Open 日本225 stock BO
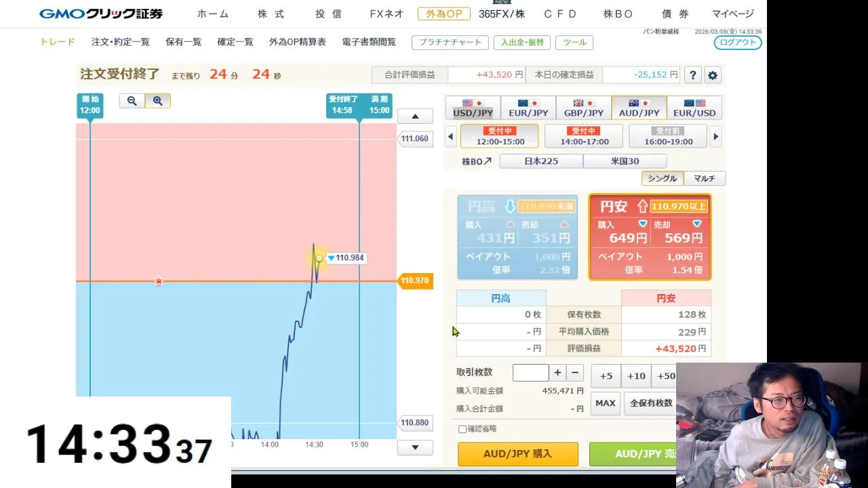 pyautogui.click(x=541, y=161)
